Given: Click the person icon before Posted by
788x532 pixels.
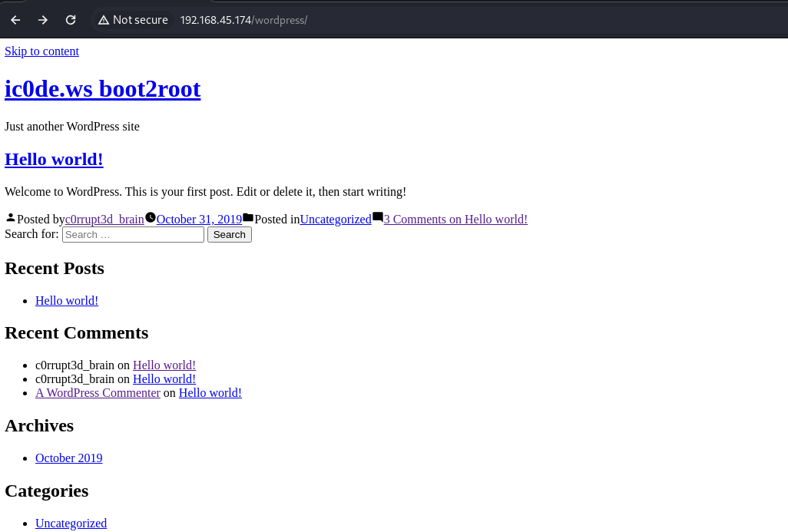Looking at the screenshot, I should tap(11, 217).
